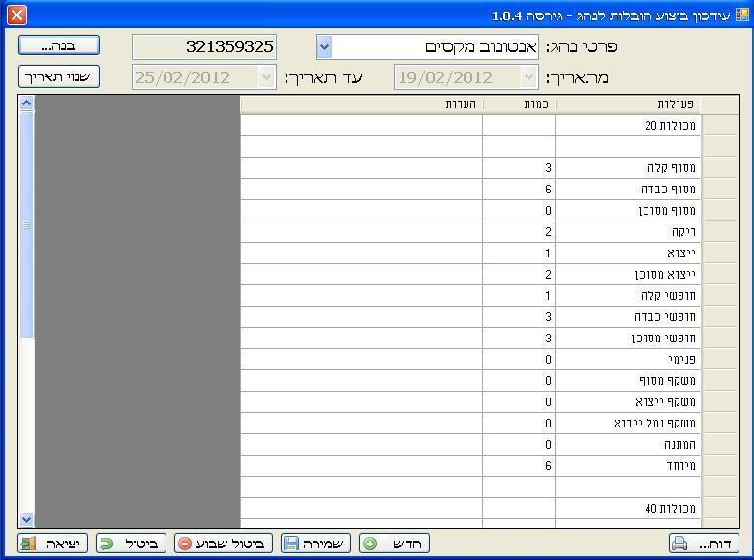Select the חופשי מסוכן activity cell

pos(627,339)
